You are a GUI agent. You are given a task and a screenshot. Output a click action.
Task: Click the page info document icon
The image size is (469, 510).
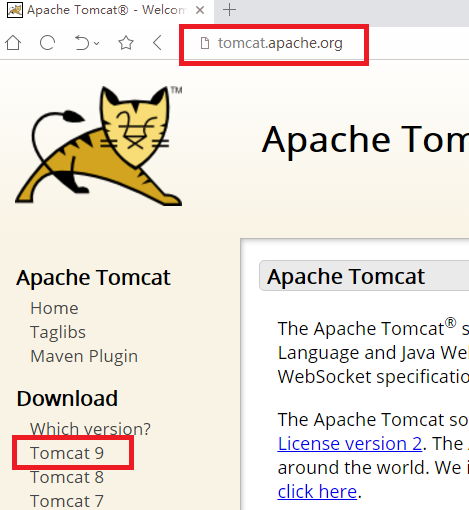[205, 43]
